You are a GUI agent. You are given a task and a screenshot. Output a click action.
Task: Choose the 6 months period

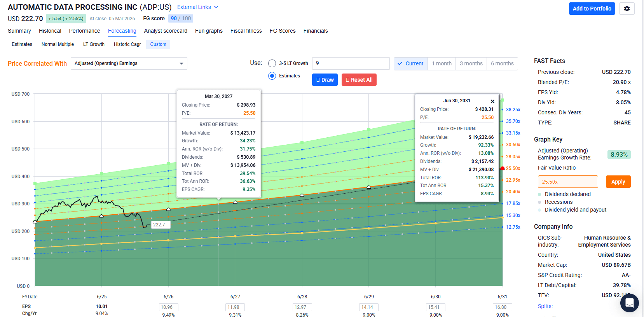[x=502, y=63]
